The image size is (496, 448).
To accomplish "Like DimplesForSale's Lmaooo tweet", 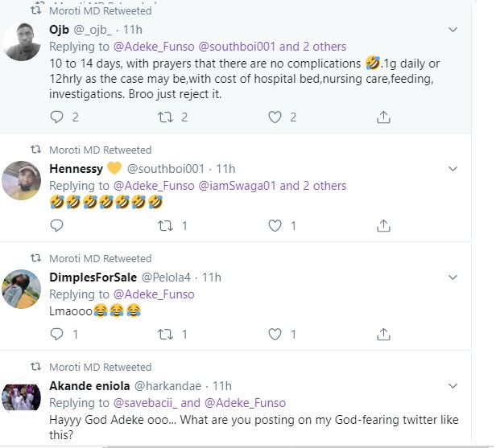I will [275, 334].
